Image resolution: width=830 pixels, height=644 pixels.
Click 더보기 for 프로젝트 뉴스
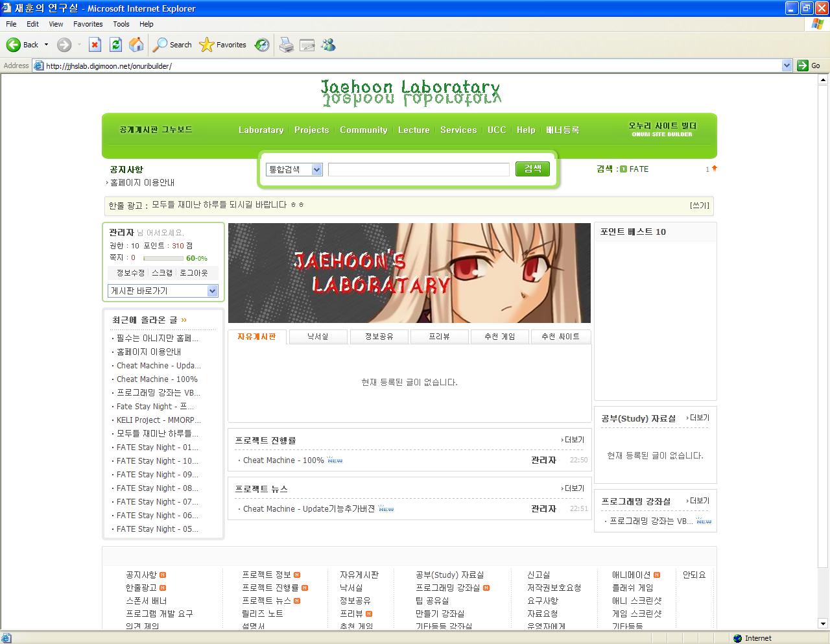pos(573,488)
